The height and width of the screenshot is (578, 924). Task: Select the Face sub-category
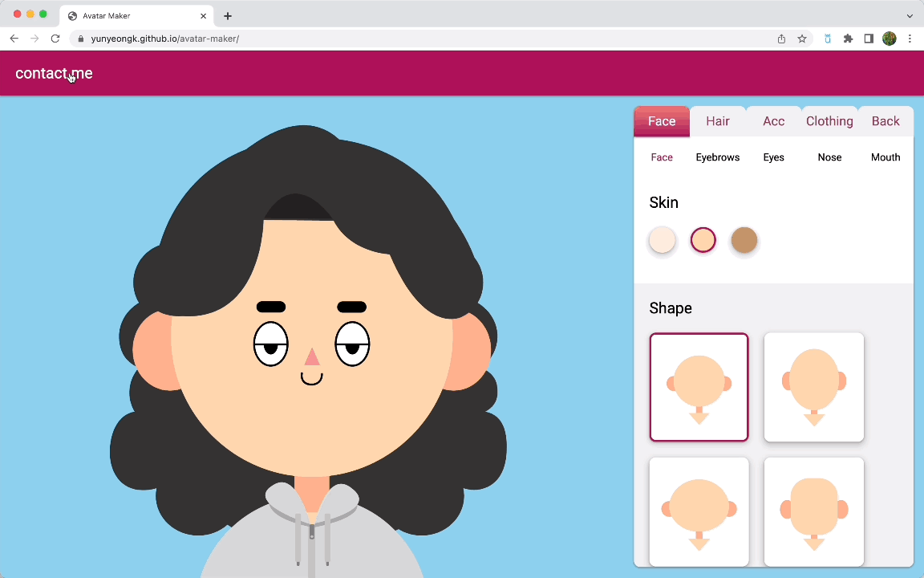[x=662, y=157]
